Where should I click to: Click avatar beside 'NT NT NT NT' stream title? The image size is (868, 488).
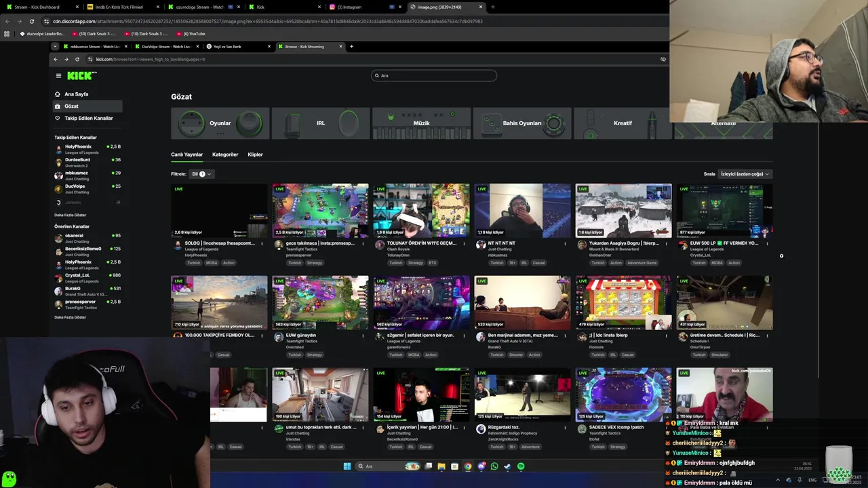pyautogui.click(x=481, y=245)
